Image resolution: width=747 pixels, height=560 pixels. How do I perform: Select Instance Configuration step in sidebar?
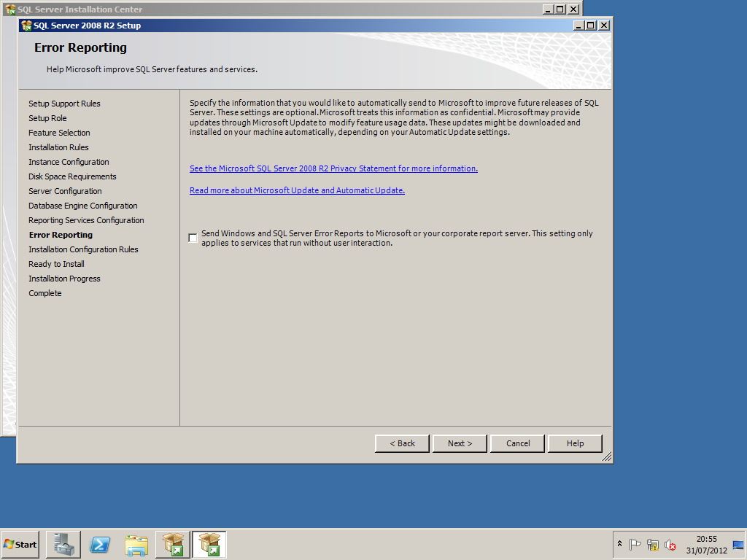coord(69,162)
